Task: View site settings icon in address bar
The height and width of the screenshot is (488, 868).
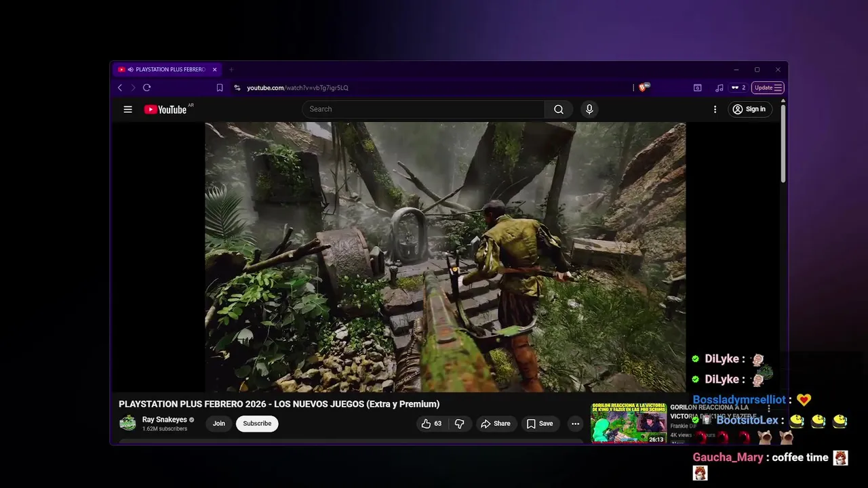Action: tap(237, 87)
